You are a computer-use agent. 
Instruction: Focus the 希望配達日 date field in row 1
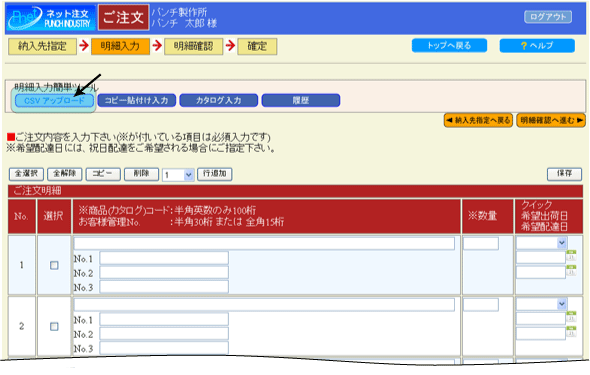[541, 272]
